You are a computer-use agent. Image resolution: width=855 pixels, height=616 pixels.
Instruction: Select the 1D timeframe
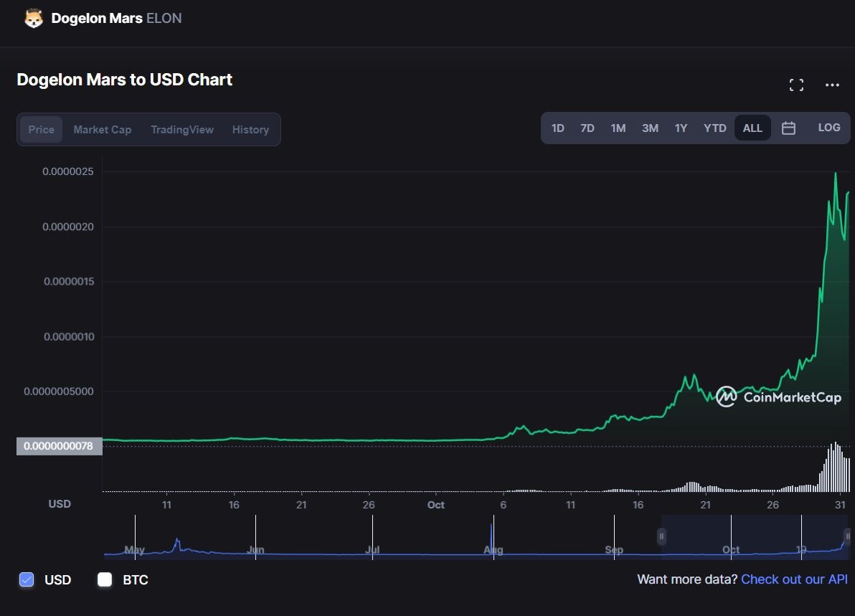pos(558,128)
